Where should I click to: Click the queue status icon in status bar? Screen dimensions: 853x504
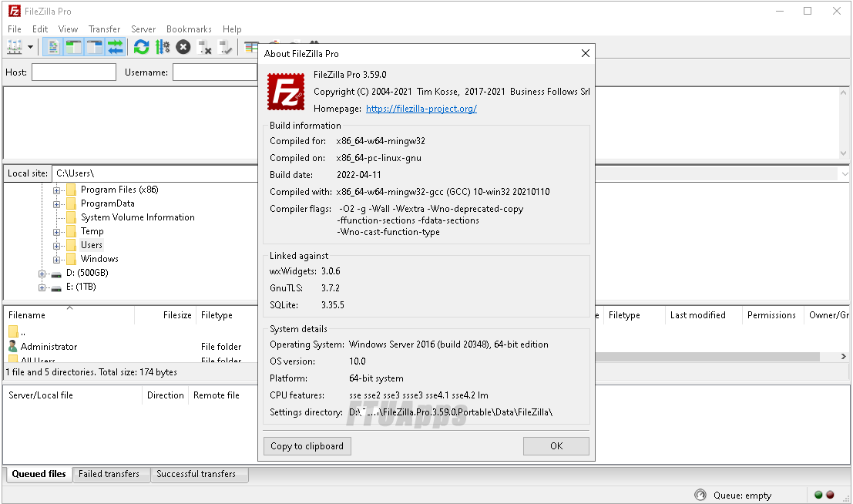(700, 495)
